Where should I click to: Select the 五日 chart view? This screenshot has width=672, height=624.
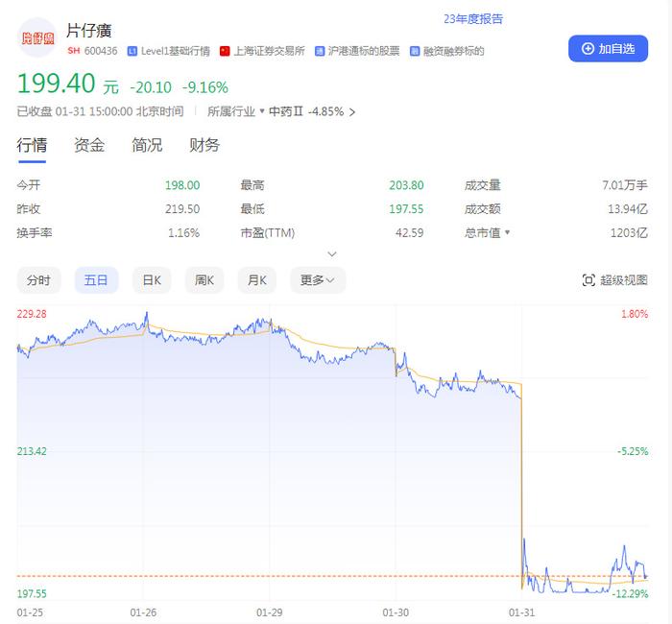point(96,280)
